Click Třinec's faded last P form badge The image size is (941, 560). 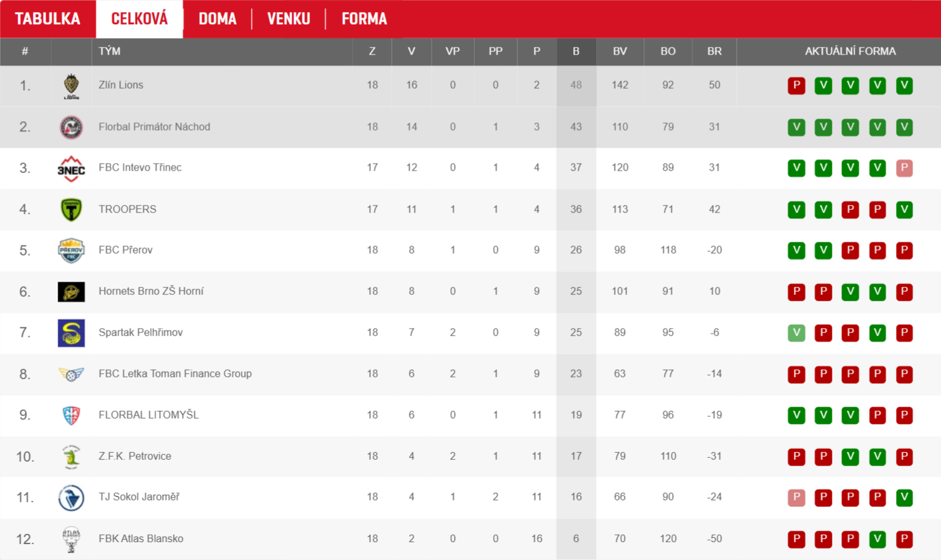904,168
